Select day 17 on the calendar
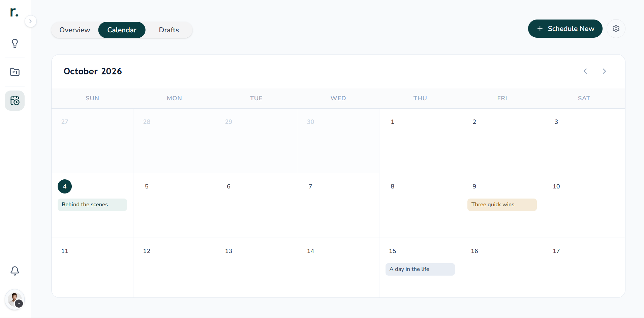The image size is (644, 318). tap(556, 251)
